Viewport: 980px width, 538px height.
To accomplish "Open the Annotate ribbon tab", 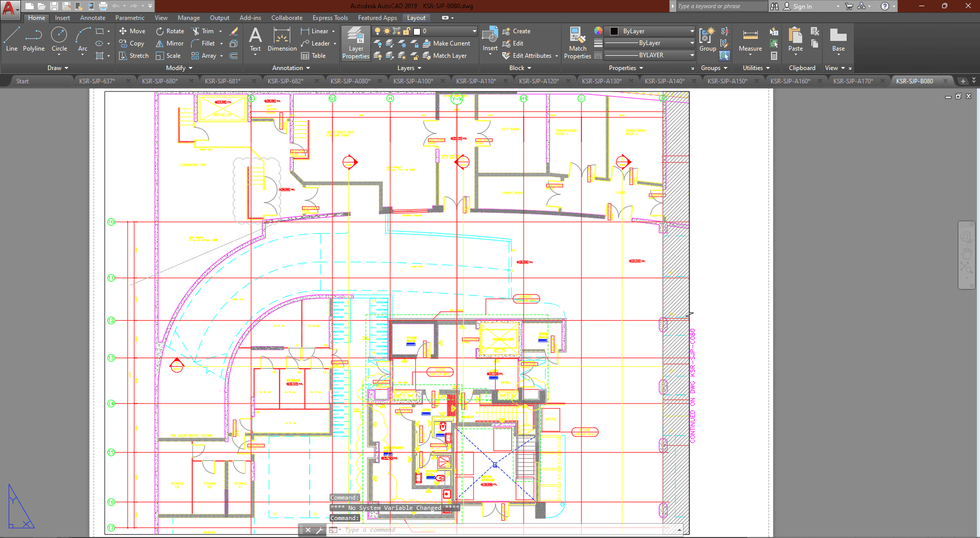I will pos(92,18).
